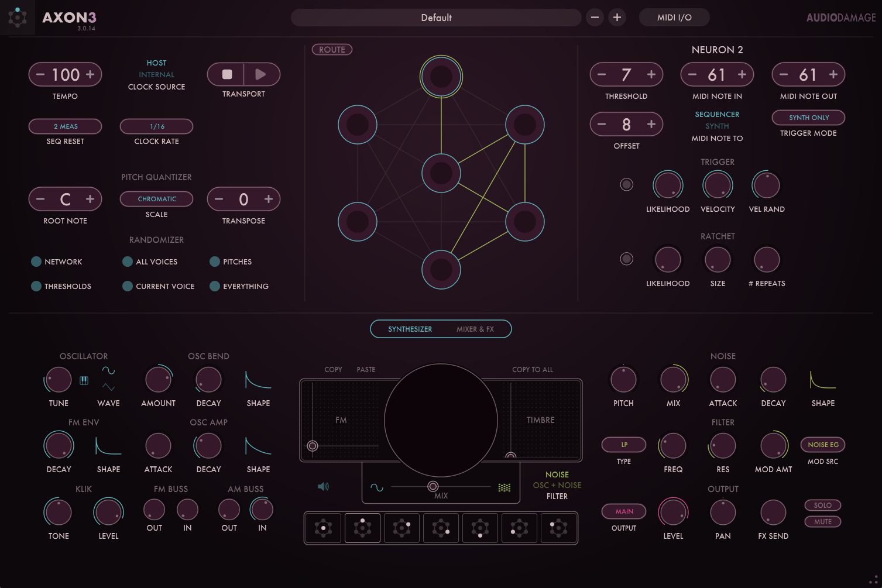
Task: Click the Noise shape curve icon
Action: click(822, 380)
